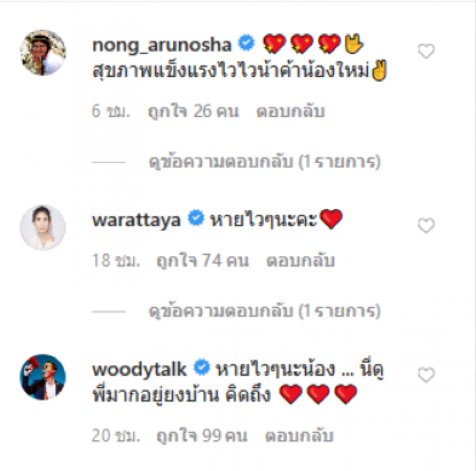The width and height of the screenshot is (476, 471).
Task: Click nong_arunosha's verified badge
Action: coord(246,43)
